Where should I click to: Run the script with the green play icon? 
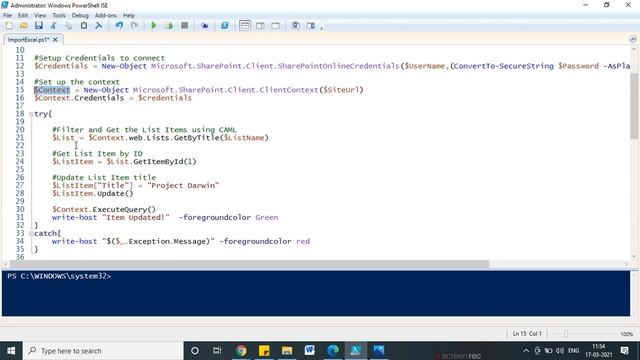click(x=154, y=26)
